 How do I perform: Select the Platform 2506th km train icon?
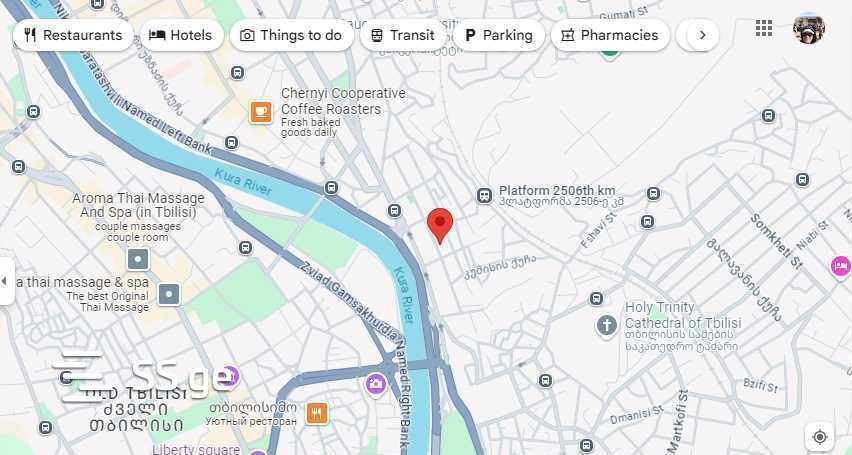coord(484,196)
